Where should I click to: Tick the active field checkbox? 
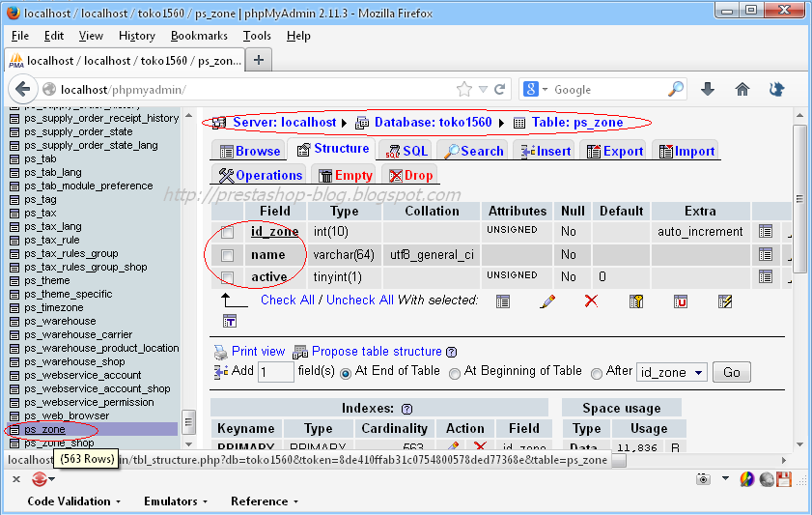(227, 277)
